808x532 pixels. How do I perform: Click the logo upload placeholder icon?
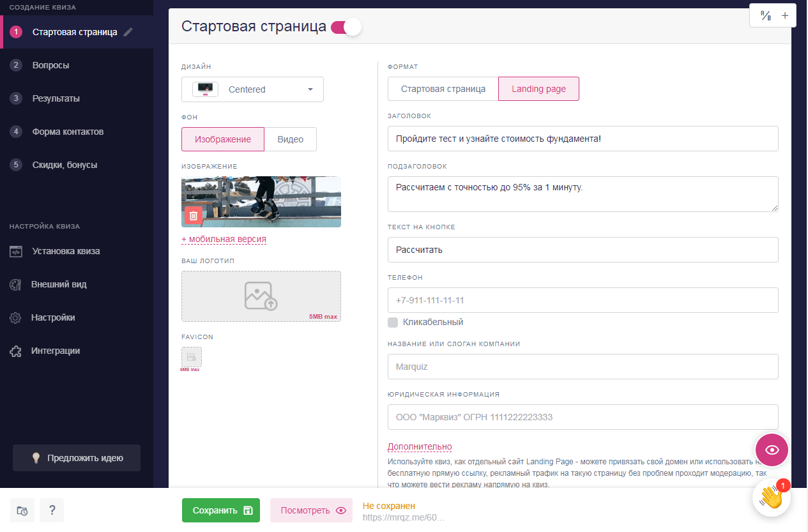pyautogui.click(x=261, y=296)
